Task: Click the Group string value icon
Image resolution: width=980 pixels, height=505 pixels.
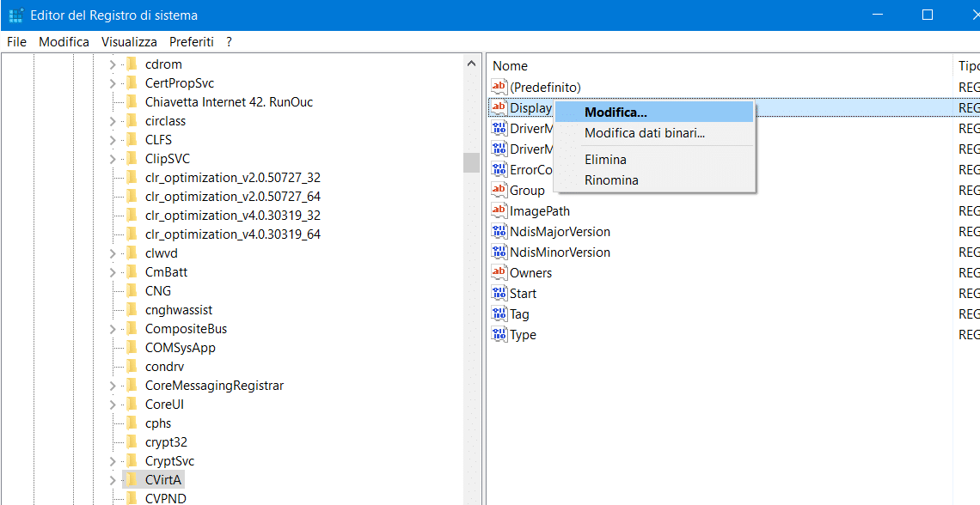Action: 499,190
